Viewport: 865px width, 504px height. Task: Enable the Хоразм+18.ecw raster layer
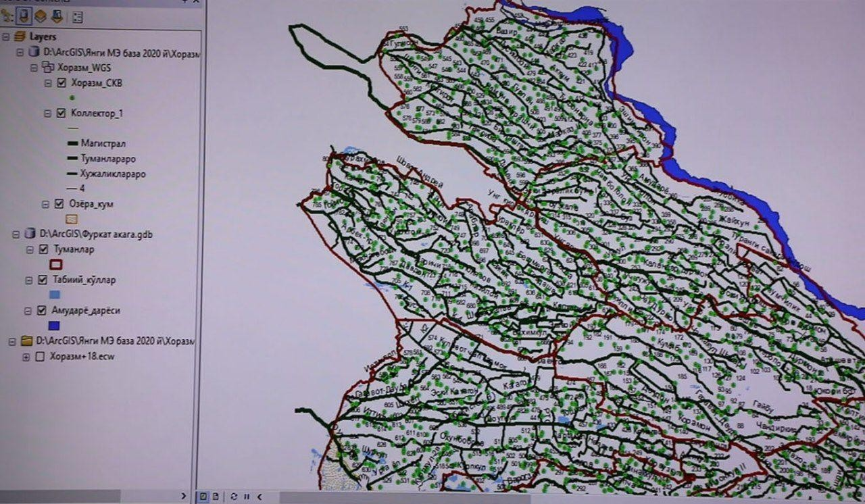coord(39,357)
